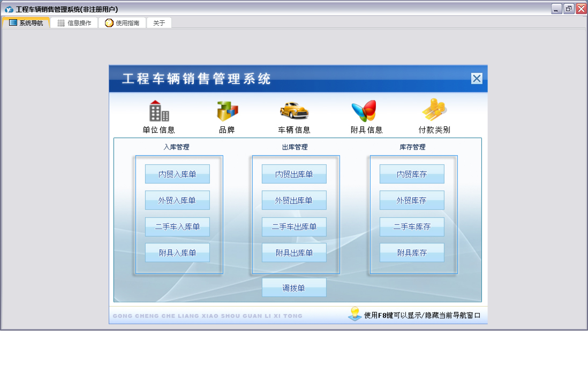The width and height of the screenshot is (588, 383).
Task: Open the 单位信息 building icon
Action: 159,111
